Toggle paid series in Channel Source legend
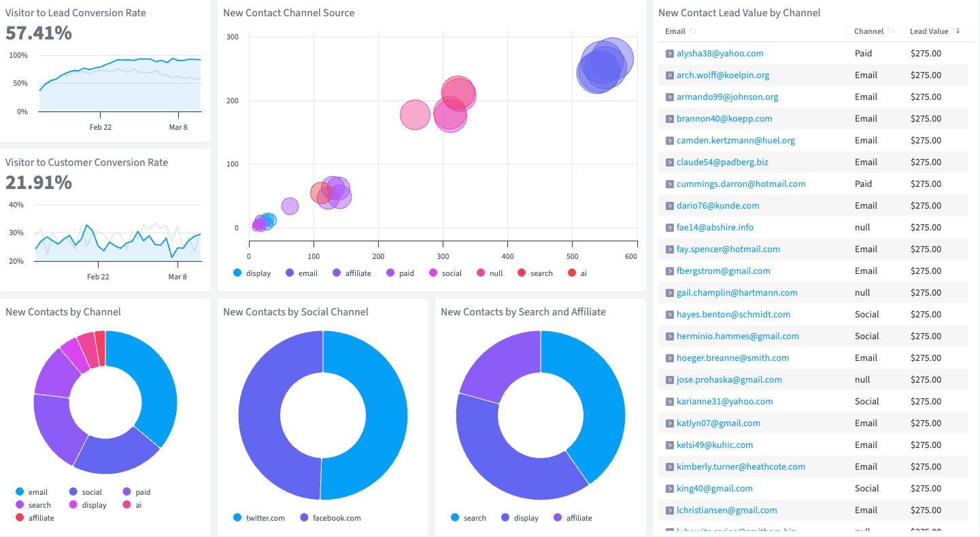Screen dimensions: 980x537 pos(400,273)
